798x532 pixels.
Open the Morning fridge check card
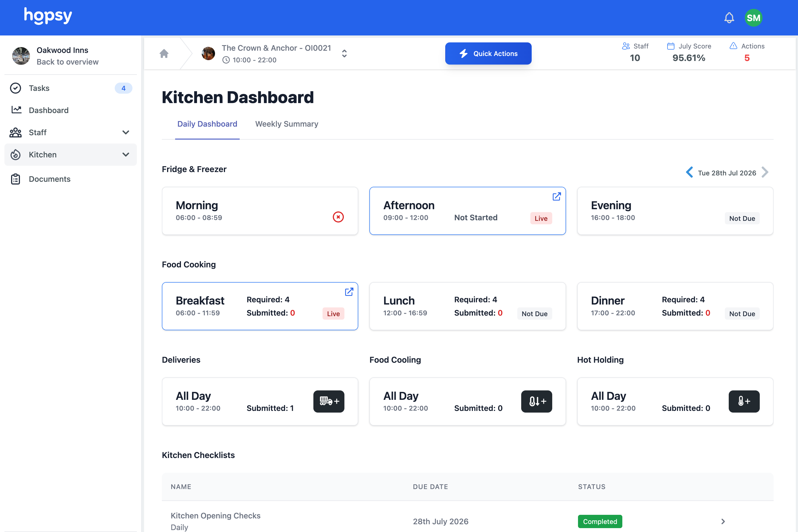tap(260, 211)
